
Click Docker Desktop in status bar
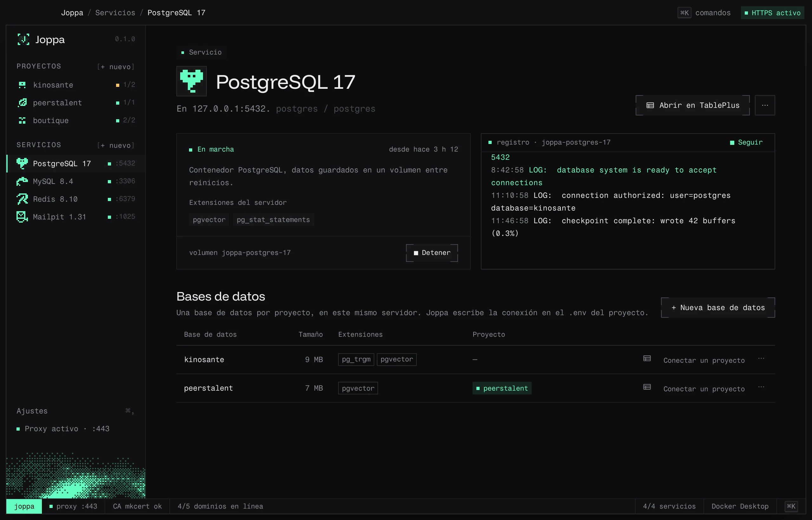[x=740, y=506]
